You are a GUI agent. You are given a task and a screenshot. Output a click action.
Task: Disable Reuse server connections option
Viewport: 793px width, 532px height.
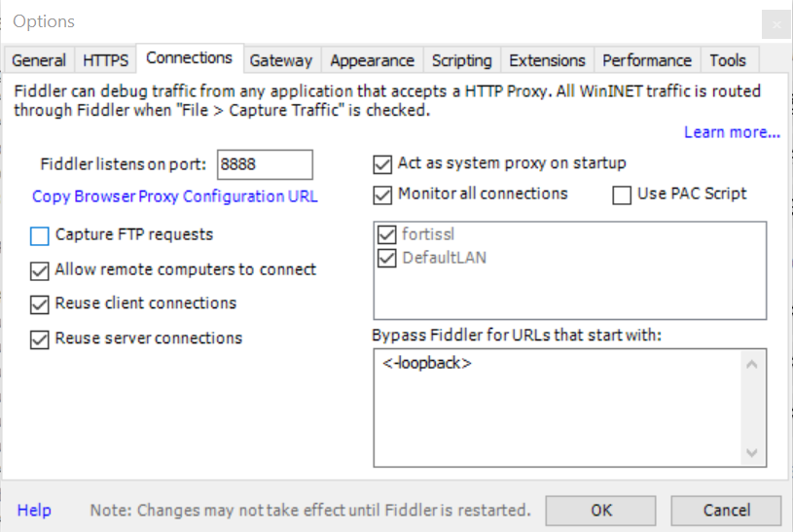click(x=40, y=339)
